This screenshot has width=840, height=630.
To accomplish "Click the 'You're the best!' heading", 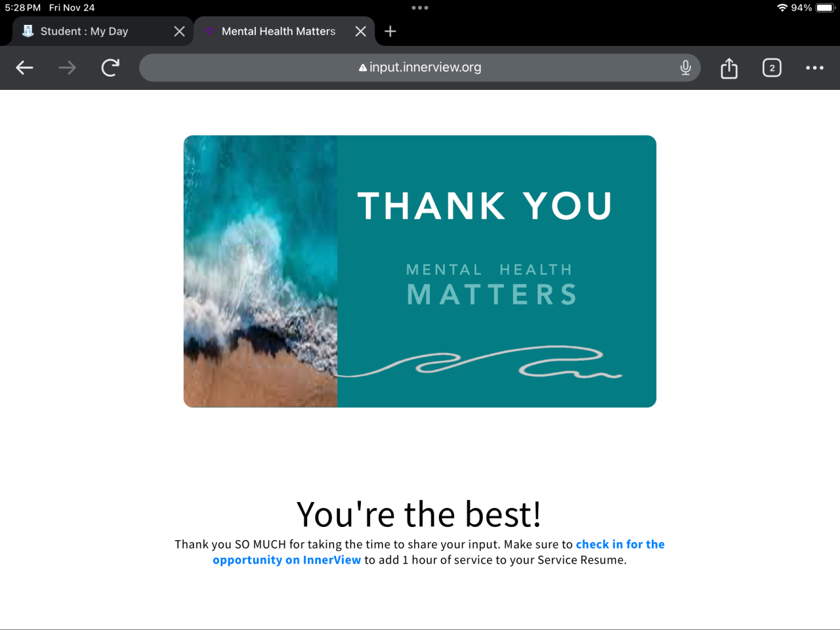I will [419, 514].
